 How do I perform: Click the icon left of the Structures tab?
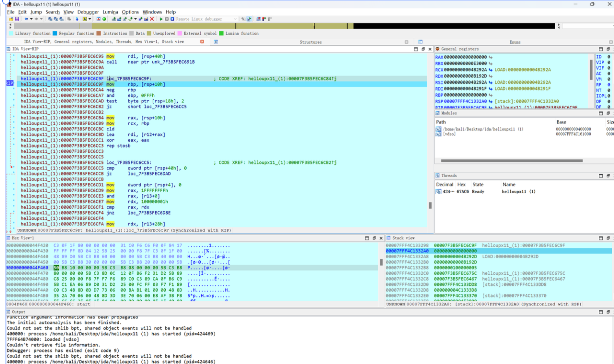tap(216, 42)
